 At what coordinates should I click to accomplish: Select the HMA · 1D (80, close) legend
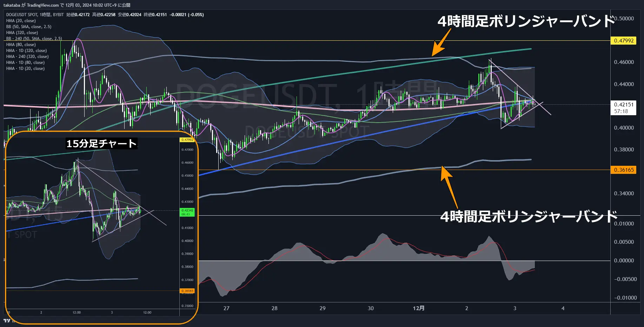coord(25,63)
